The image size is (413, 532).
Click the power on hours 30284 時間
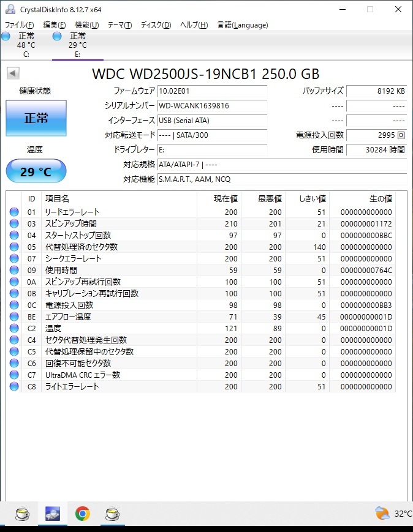(x=377, y=149)
